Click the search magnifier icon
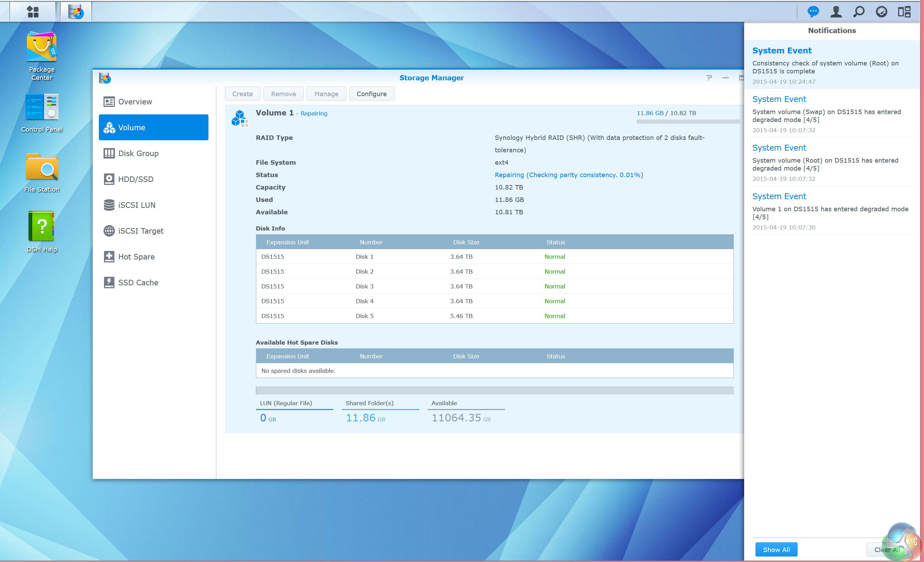Image resolution: width=924 pixels, height=562 pixels. [x=859, y=12]
